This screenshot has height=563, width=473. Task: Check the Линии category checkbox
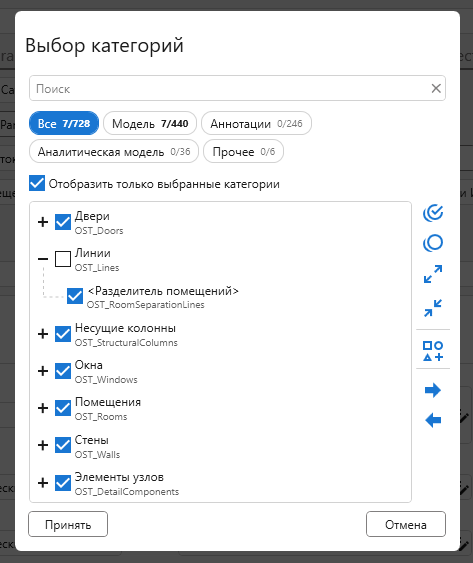point(63,259)
